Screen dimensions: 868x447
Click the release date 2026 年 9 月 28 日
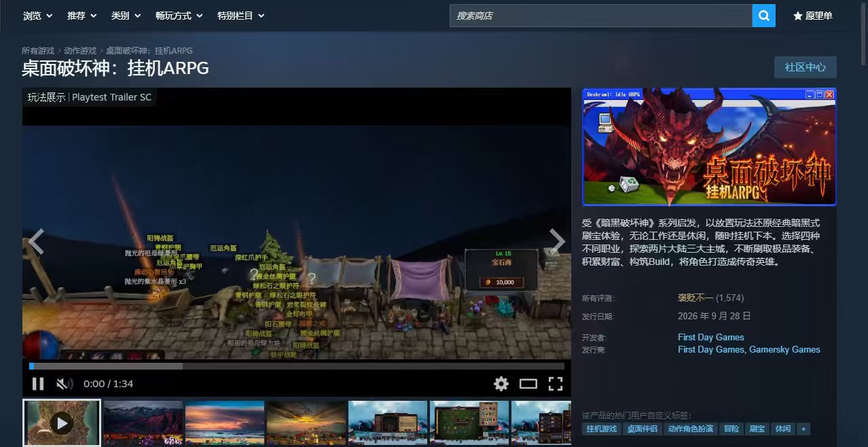tap(715, 316)
